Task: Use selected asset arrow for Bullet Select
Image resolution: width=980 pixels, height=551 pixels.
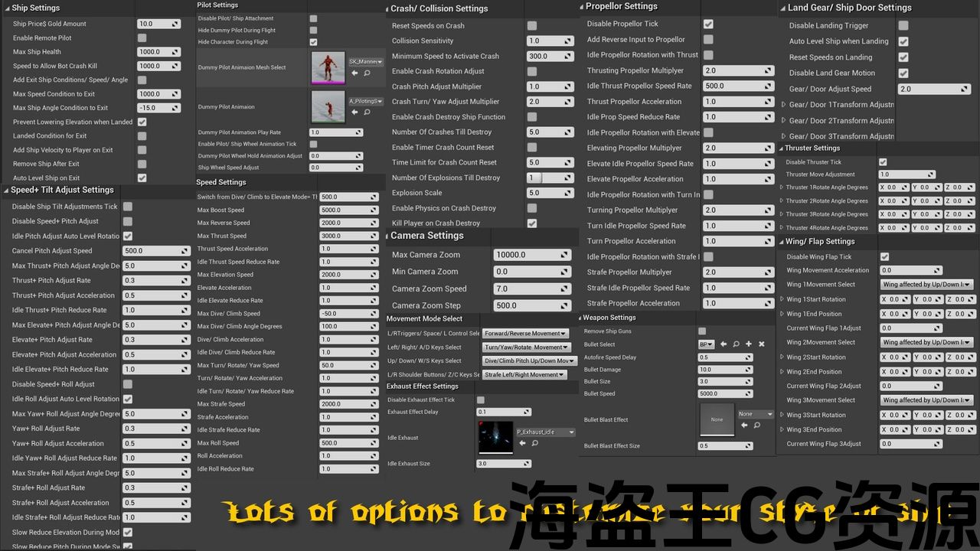Action: 724,344
